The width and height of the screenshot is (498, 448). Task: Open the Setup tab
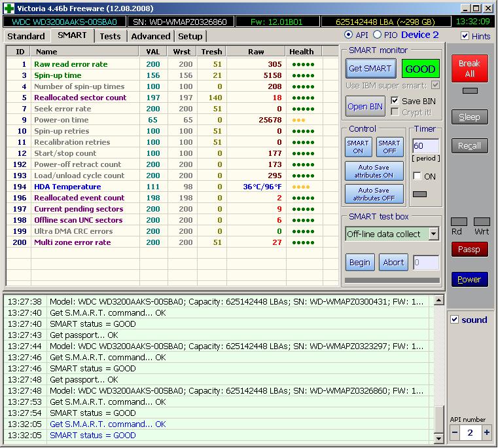190,36
